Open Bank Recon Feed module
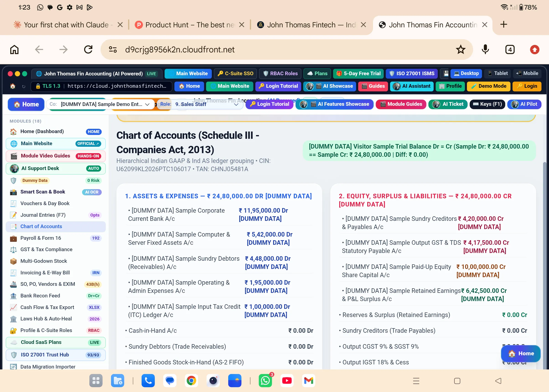 click(56, 296)
